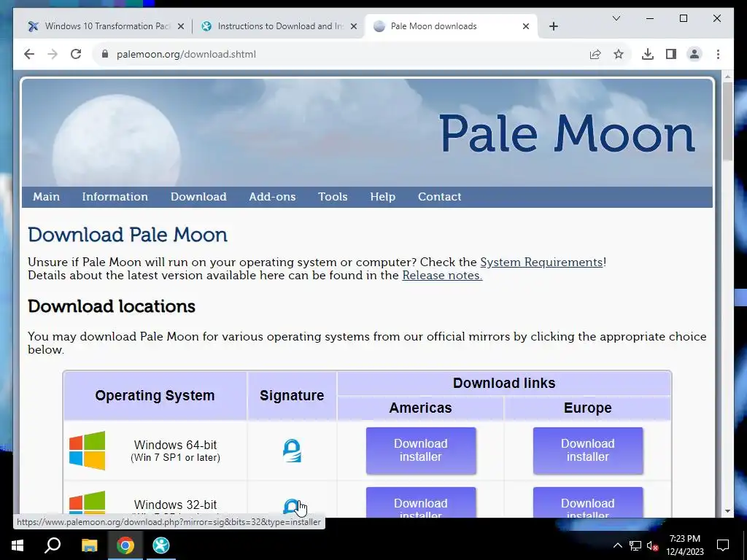The image size is (747, 560).
Task: Open taskbar search
Action: 53,545
